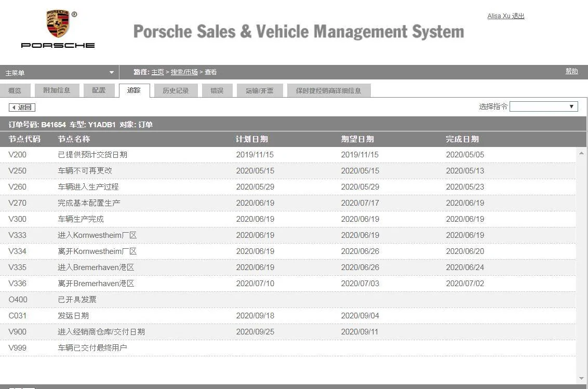This screenshot has width=588, height=389.
Task: Select the 已提供预计交货日期 row name
Action: pos(92,155)
